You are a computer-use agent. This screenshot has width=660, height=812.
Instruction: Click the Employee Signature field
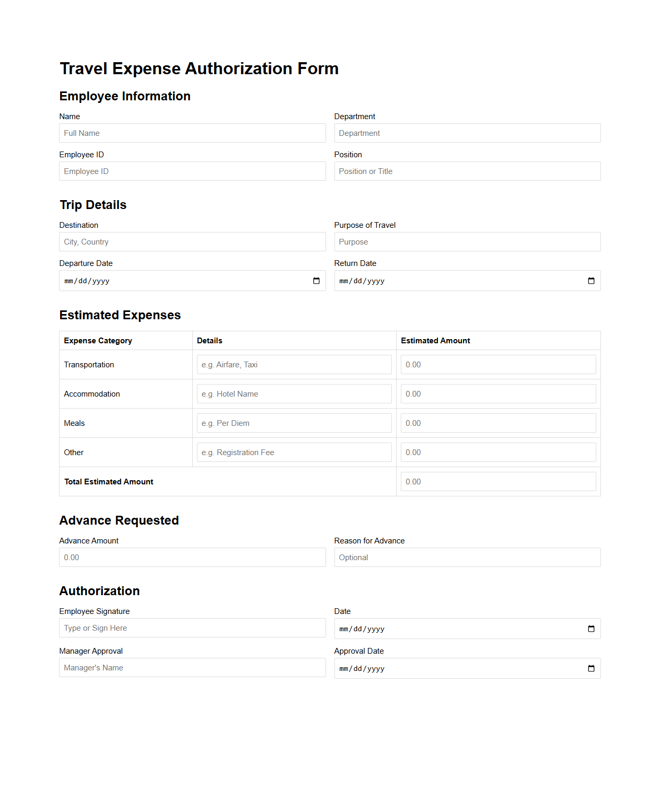(192, 628)
